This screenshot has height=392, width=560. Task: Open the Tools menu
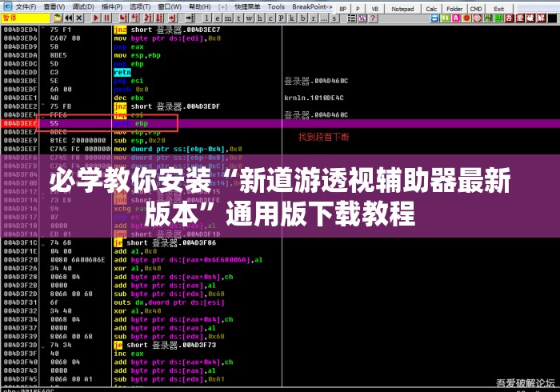276,6
